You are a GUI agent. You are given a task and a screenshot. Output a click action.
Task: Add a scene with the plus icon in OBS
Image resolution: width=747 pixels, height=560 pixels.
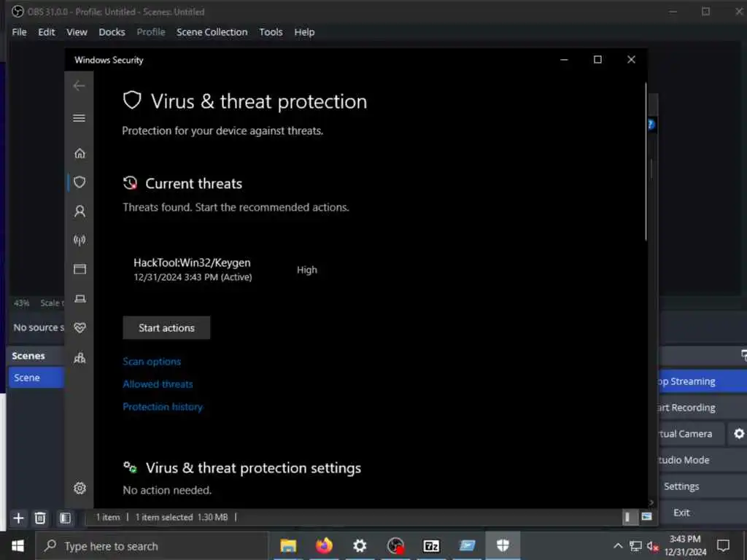coord(18,518)
